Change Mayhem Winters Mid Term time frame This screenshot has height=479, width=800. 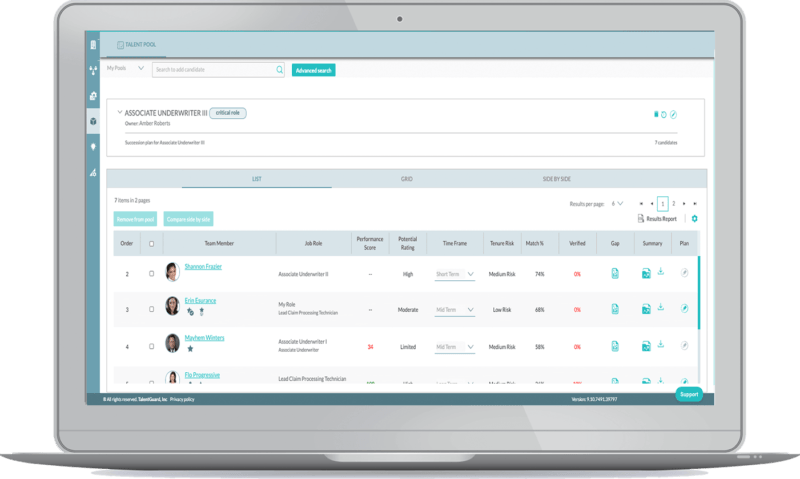click(x=455, y=347)
